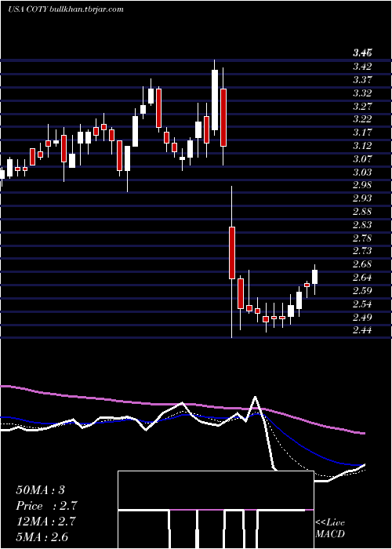Select the 3.37 price axis label

tap(362, 80)
